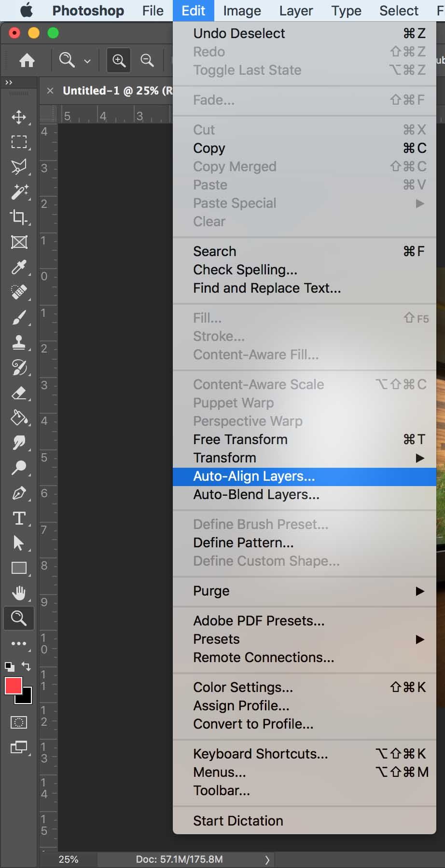Image resolution: width=445 pixels, height=868 pixels.
Task: Click Keyboard Shortcuts... menu entry
Action: (x=260, y=754)
